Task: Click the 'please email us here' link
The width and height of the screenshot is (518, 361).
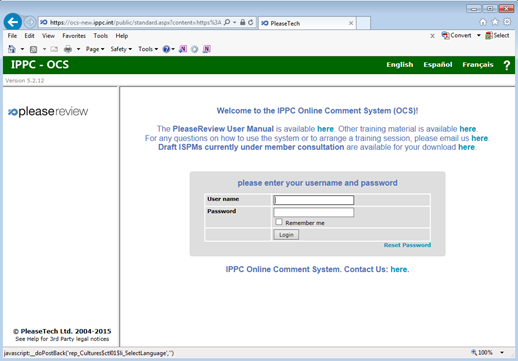Action: point(479,138)
